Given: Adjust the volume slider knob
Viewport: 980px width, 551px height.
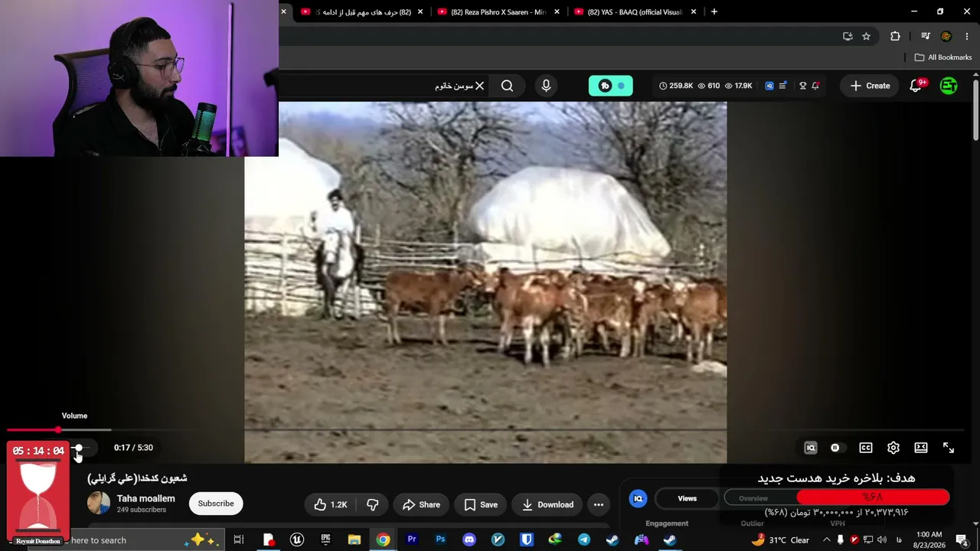Looking at the screenshot, I should click(78, 448).
